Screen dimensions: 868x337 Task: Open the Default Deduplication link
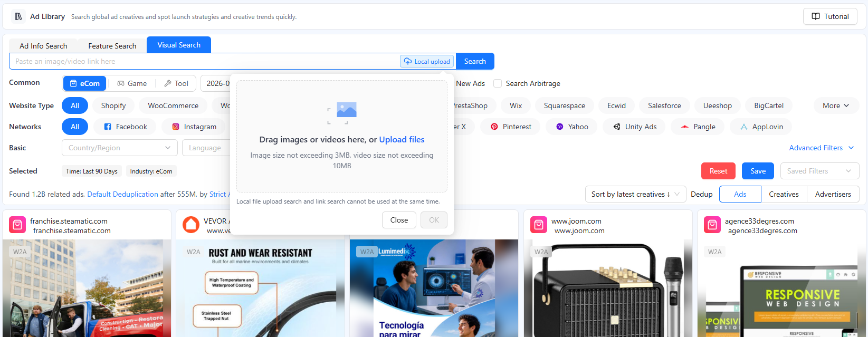point(122,194)
